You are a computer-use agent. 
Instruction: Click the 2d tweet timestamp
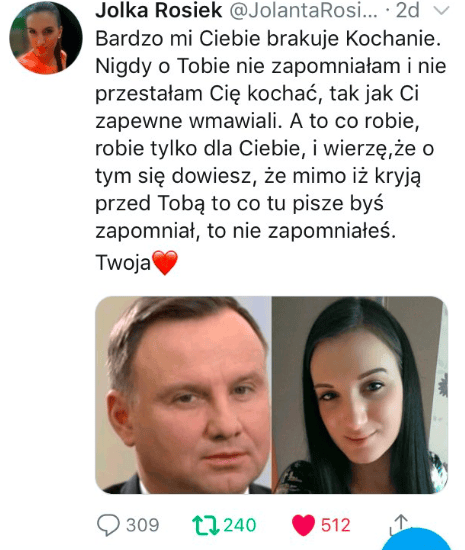407,10
